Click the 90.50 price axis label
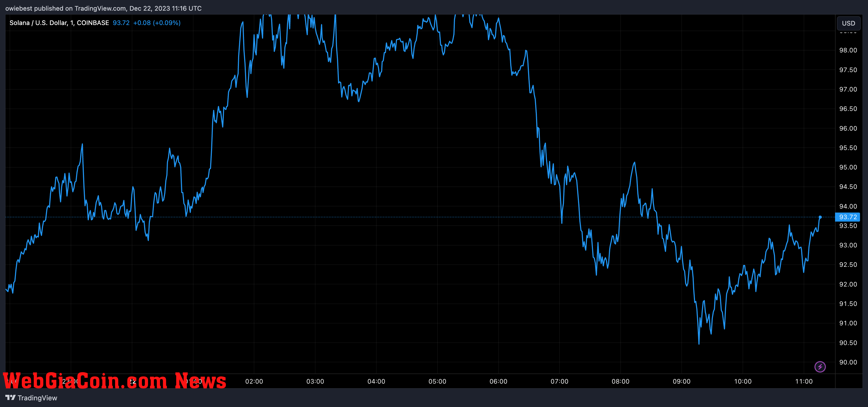The width and height of the screenshot is (868, 407). 848,343
